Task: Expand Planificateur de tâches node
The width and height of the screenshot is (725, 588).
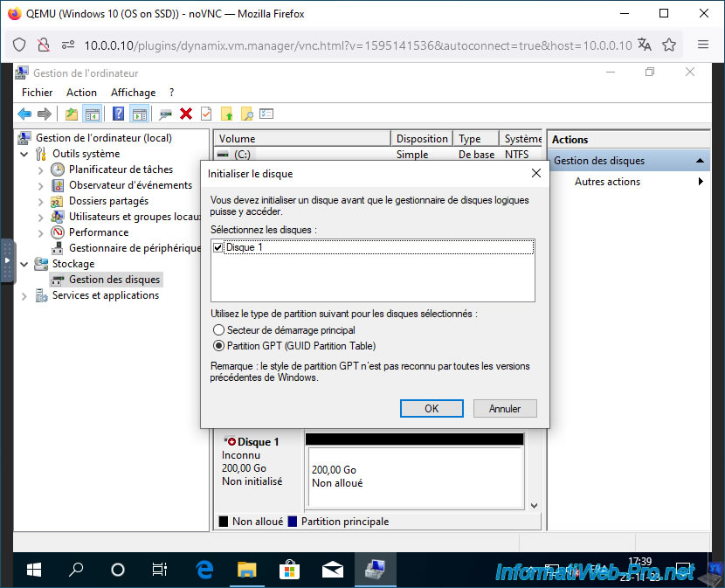Action: tap(41, 170)
